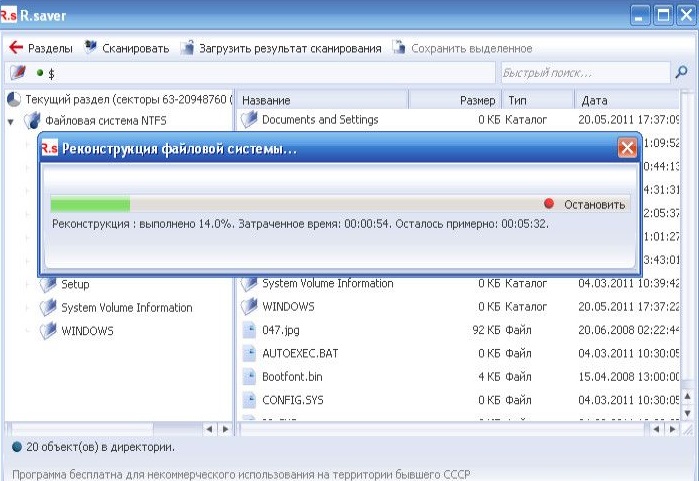699x481 pixels.
Task: Click the 047.jpg file icon
Action: coord(249,330)
